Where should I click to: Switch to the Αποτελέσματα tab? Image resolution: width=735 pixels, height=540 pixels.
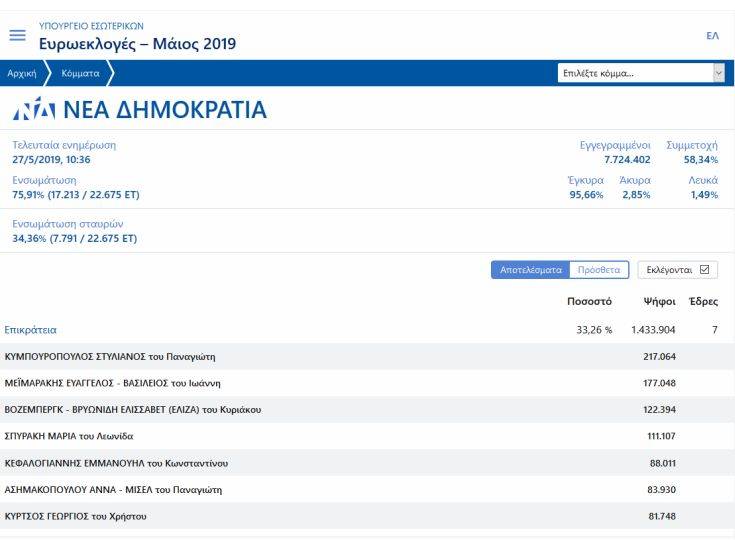click(530, 269)
